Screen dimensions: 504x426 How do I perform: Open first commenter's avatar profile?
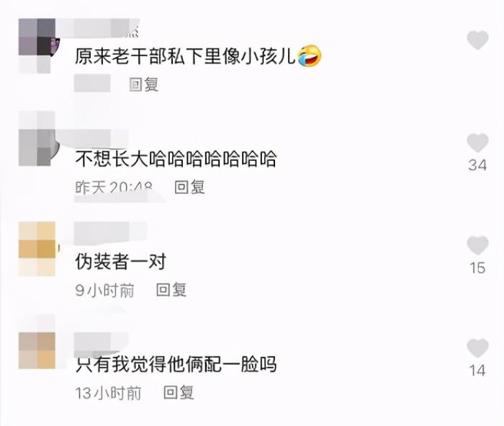[37, 46]
